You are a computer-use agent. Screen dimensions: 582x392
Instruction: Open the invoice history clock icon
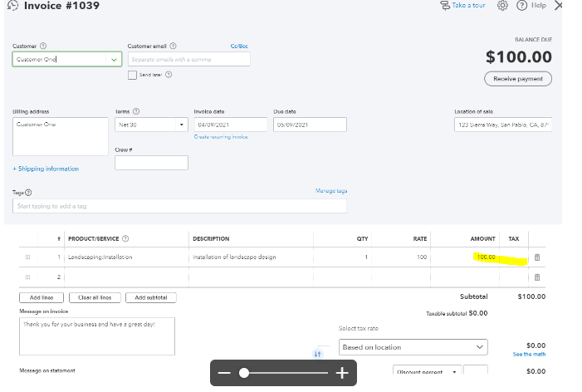pyautogui.click(x=12, y=6)
